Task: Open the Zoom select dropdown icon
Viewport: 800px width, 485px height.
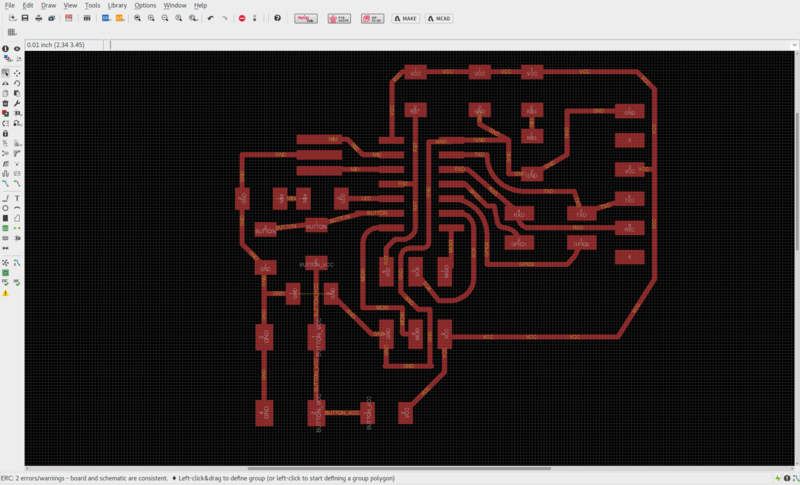Action: pos(193,18)
